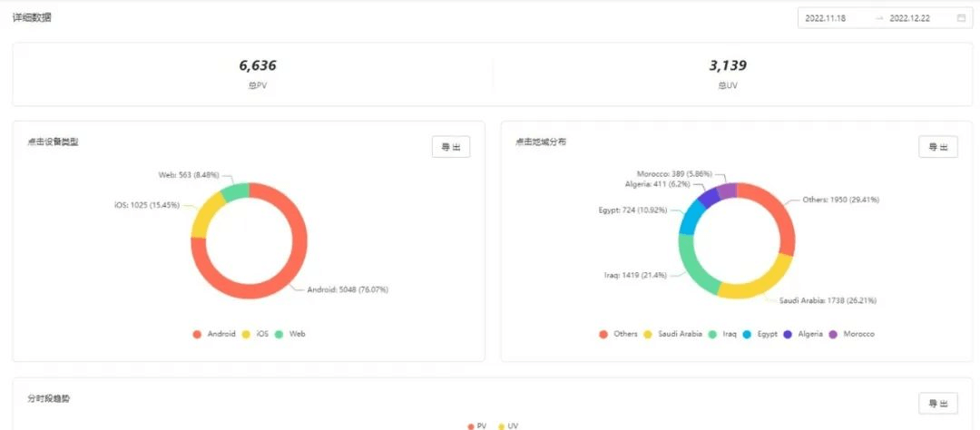Toggle PV series in trend legend

coord(477,425)
